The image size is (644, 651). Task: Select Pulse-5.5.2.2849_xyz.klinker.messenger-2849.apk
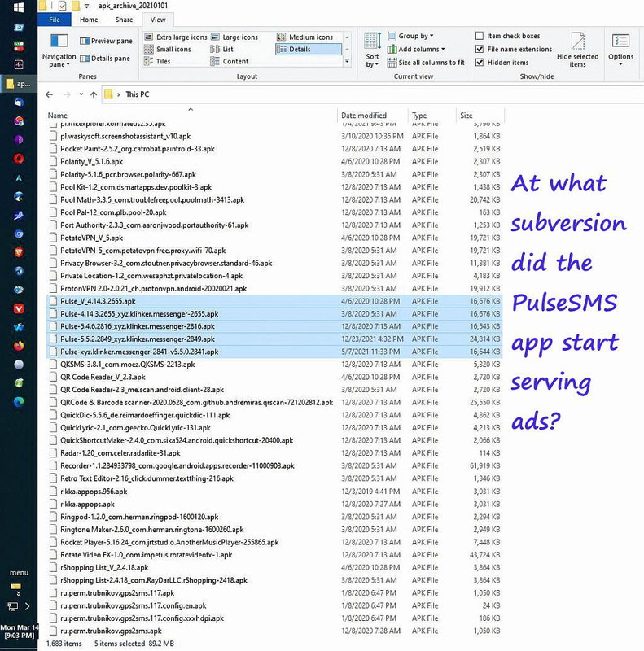(274, 339)
